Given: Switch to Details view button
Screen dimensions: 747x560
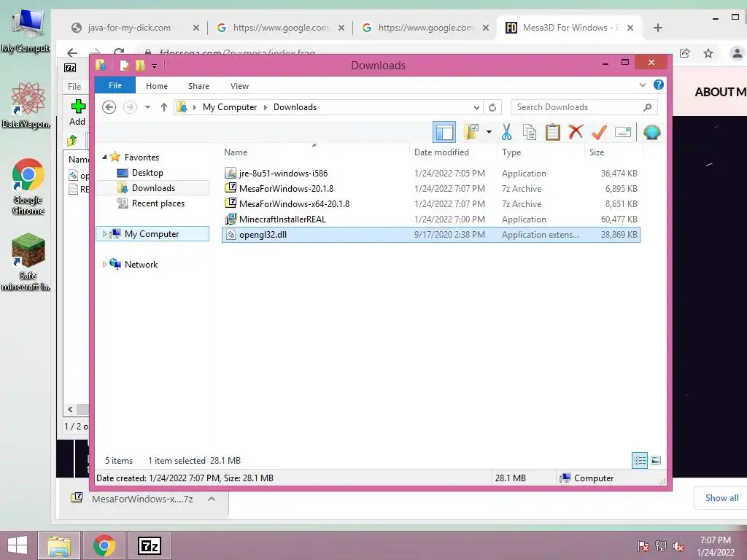Looking at the screenshot, I should pos(639,461).
